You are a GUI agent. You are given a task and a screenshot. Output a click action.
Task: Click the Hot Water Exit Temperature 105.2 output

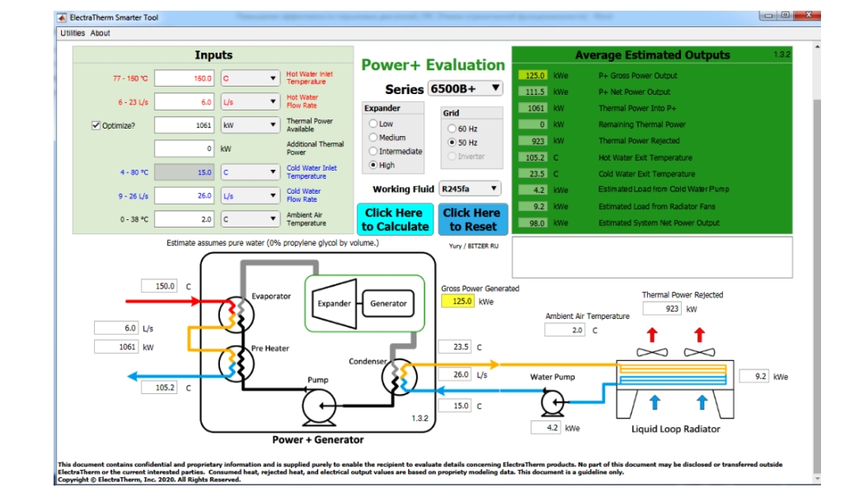click(533, 157)
